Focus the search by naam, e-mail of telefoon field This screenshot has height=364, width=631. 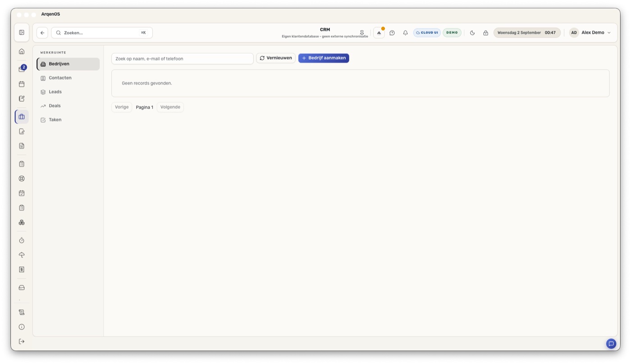pyautogui.click(x=183, y=59)
